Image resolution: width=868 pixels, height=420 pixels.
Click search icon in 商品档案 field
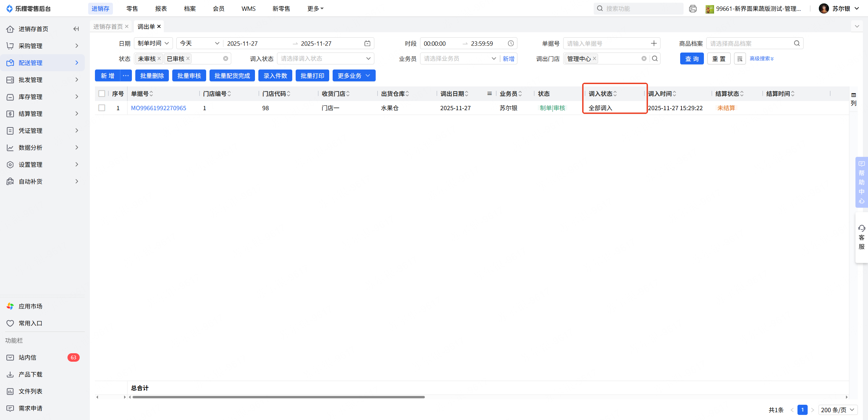click(797, 43)
